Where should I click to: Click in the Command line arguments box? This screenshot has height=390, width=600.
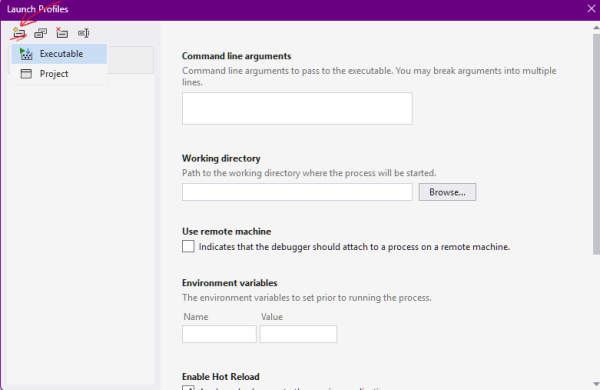[x=297, y=108]
